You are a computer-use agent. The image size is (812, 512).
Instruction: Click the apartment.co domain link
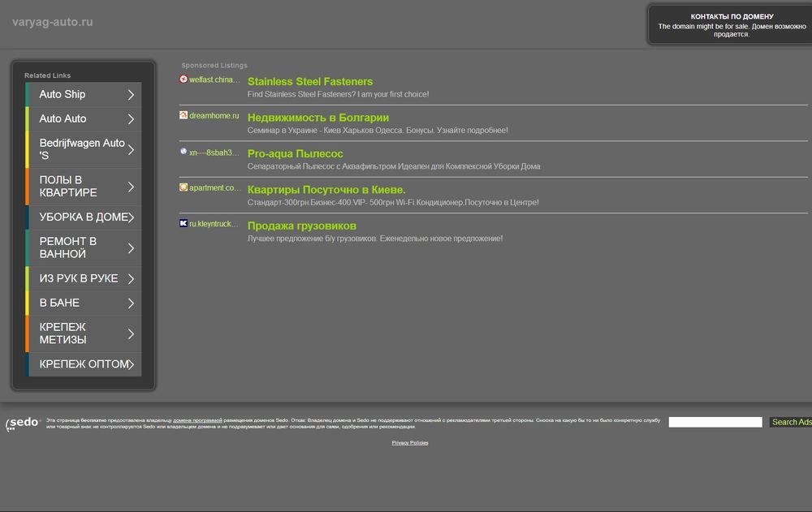pyautogui.click(x=215, y=187)
